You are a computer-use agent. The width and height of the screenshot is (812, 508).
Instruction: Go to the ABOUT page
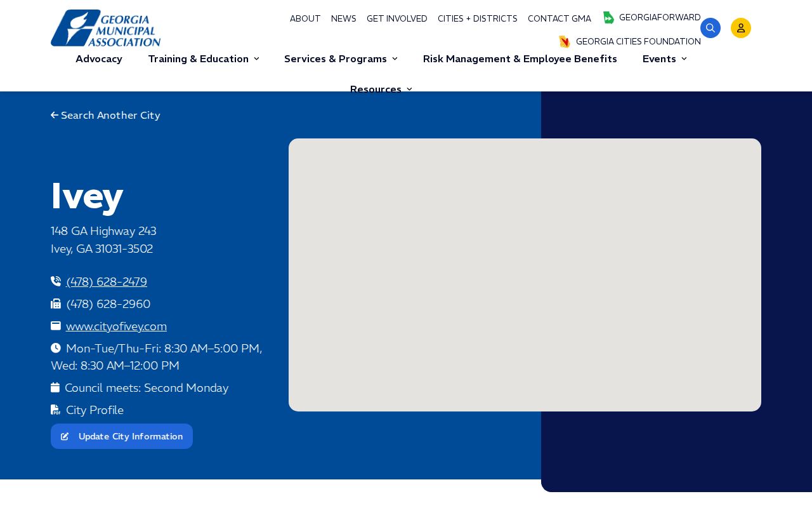coord(305,19)
